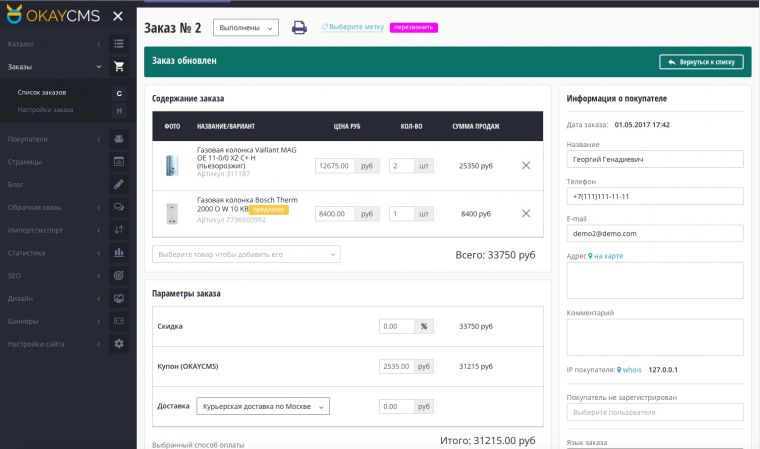Click the Вернуться к списку button

point(701,62)
